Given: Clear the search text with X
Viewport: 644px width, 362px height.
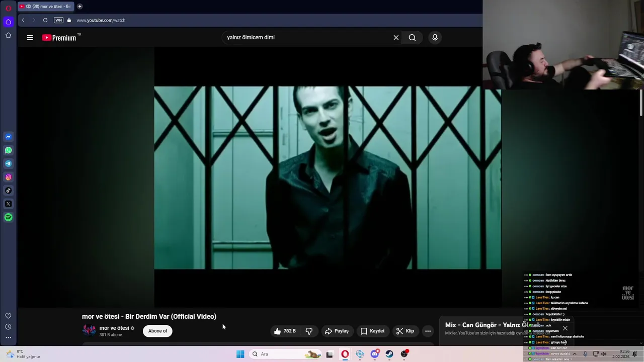Looking at the screenshot, I should click(396, 37).
